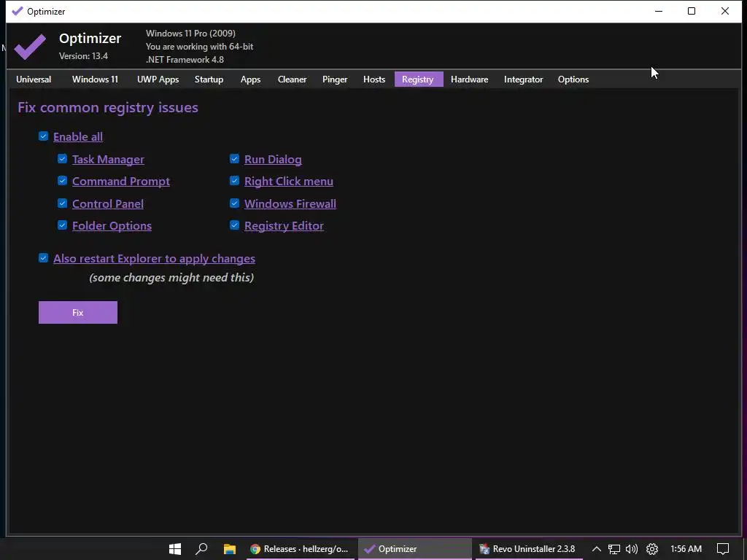Minimize the Optimizer window
The height and width of the screenshot is (560, 747).
click(x=659, y=11)
